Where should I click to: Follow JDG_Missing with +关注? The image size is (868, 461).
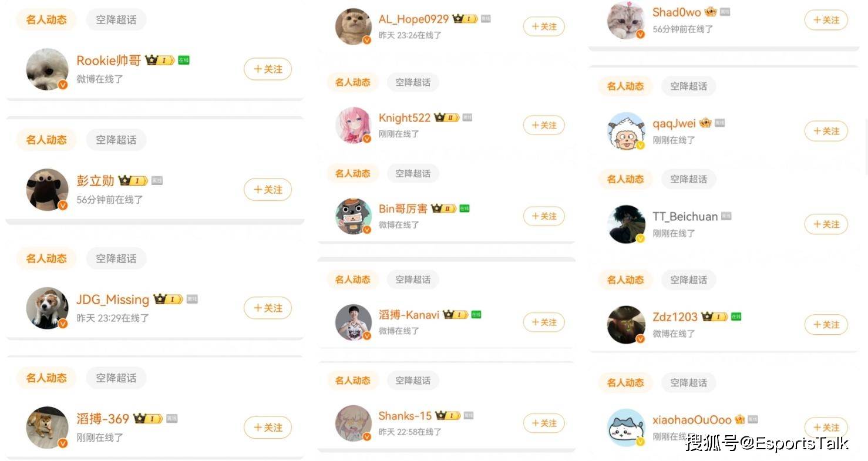tap(268, 308)
